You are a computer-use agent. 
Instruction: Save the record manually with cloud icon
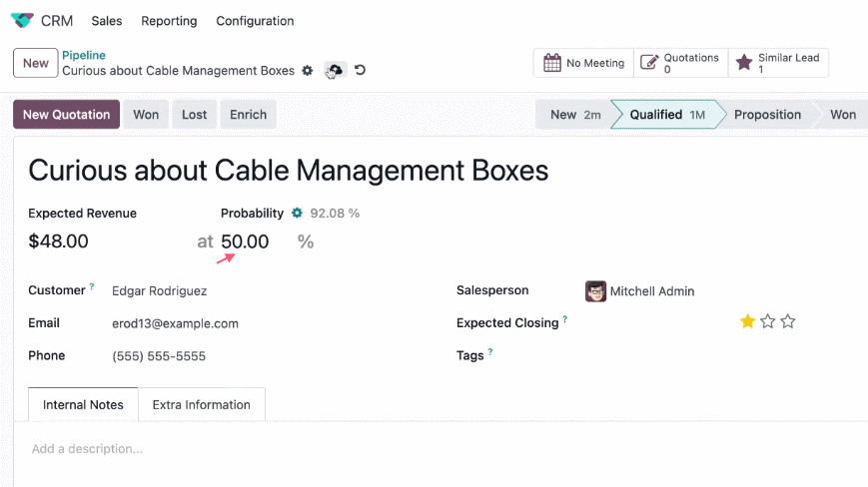(x=335, y=70)
